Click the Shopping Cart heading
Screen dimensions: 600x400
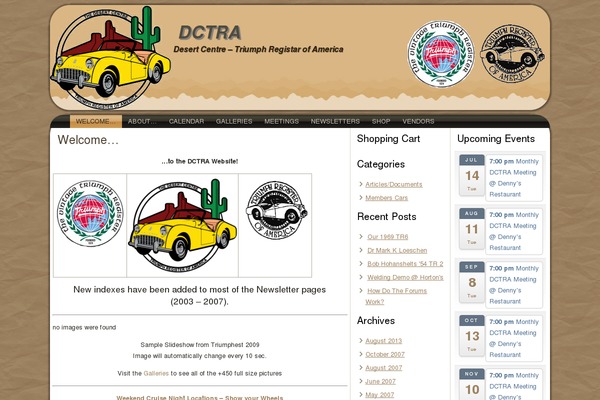[x=388, y=139]
